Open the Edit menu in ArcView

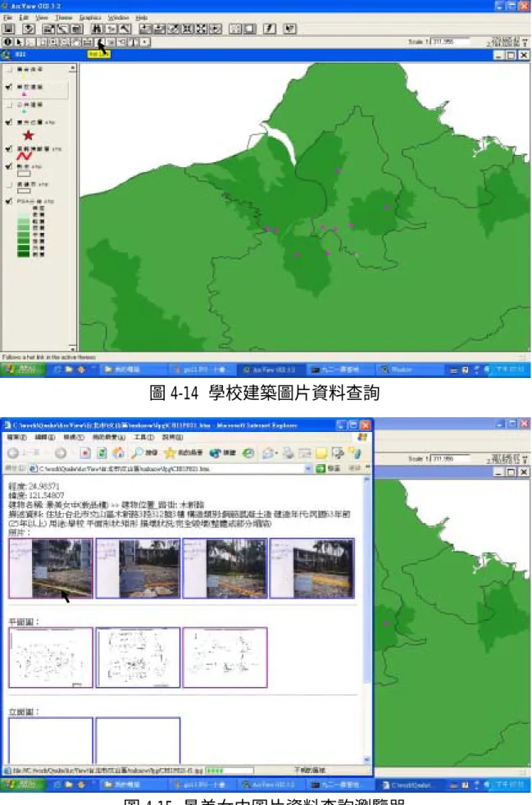24,17
